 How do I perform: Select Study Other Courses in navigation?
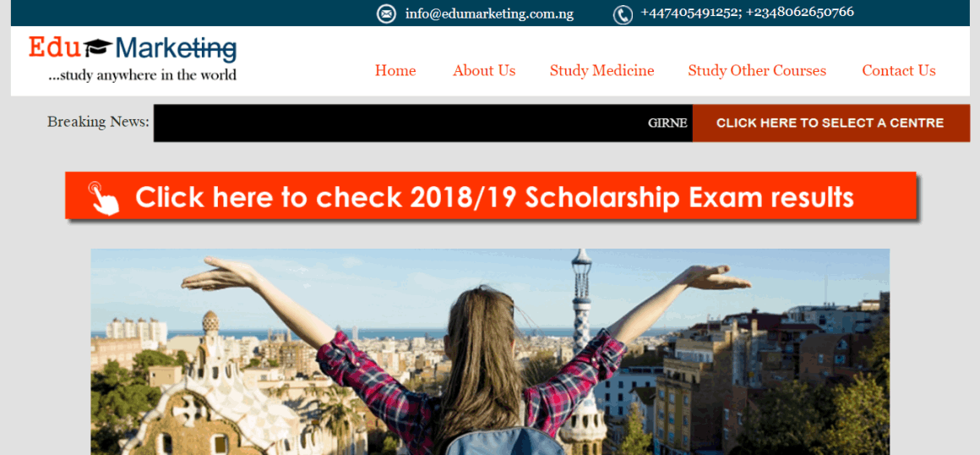click(757, 71)
